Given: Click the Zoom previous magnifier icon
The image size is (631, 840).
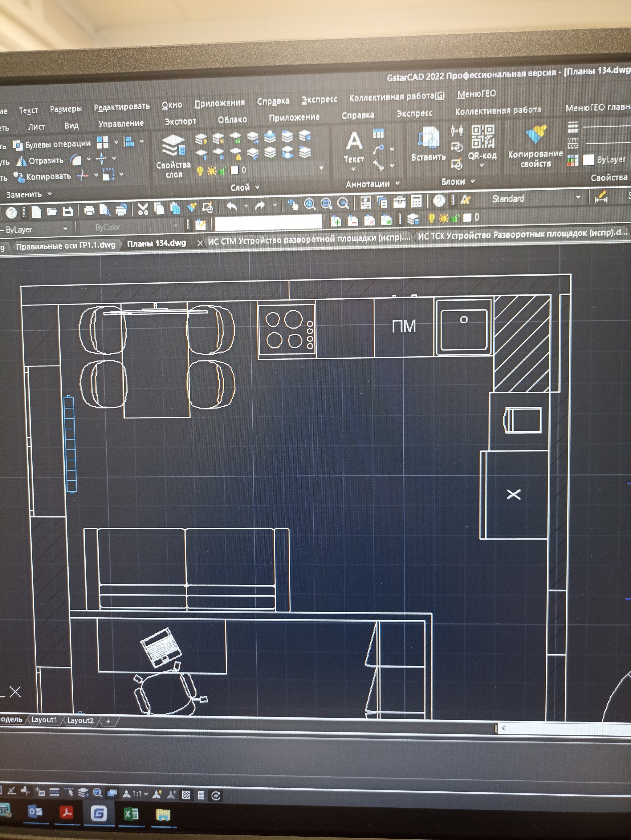Looking at the screenshot, I should (x=343, y=204).
